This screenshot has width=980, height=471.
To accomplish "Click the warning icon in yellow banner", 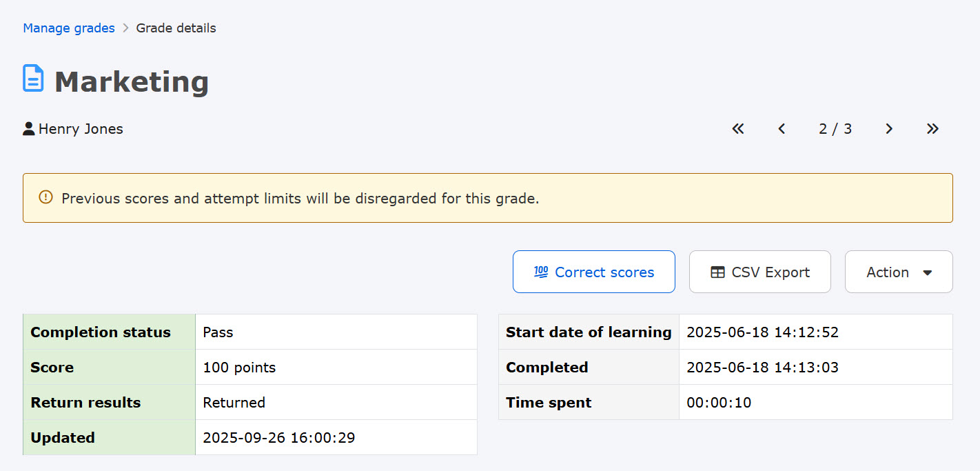I will click(45, 198).
